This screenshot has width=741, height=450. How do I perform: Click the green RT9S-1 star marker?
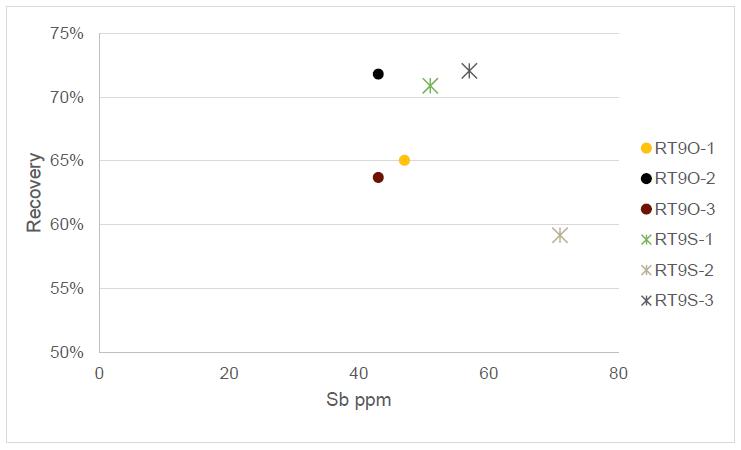[x=430, y=86]
